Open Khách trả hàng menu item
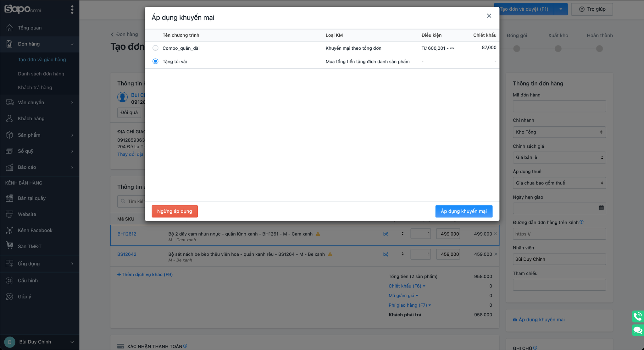 35,87
